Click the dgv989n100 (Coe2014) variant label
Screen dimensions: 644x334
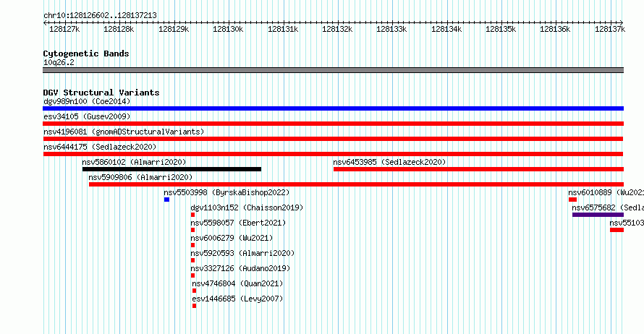[87, 101]
